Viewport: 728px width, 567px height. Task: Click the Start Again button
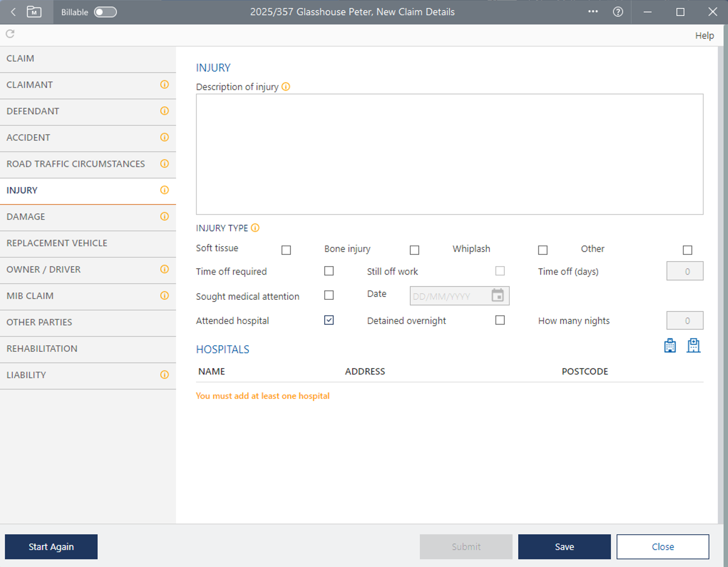pyautogui.click(x=51, y=547)
